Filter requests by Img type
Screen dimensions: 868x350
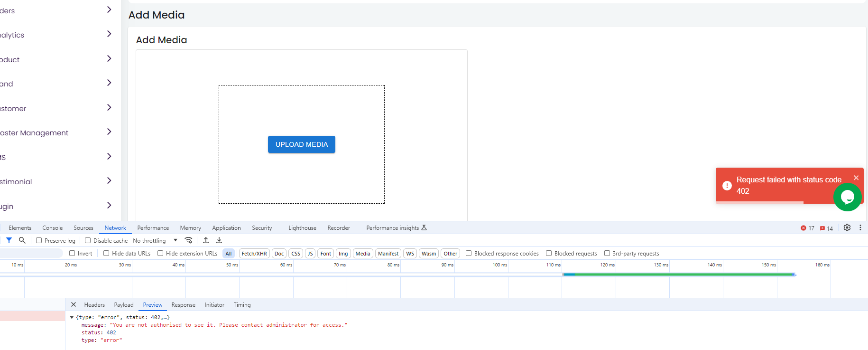(343, 254)
